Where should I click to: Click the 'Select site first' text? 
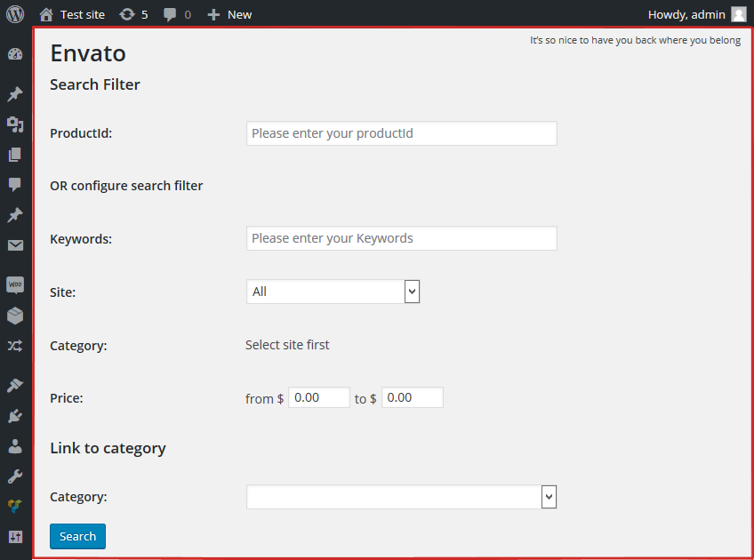tap(287, 345)
